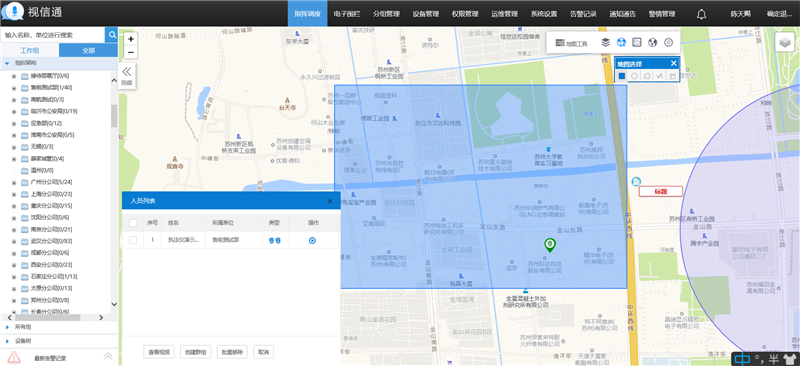This screenshot has width=800, height=366.
Task: Select the last tool in 地图选择 panel
Action: pyautogui.click(x=672, y=76)
